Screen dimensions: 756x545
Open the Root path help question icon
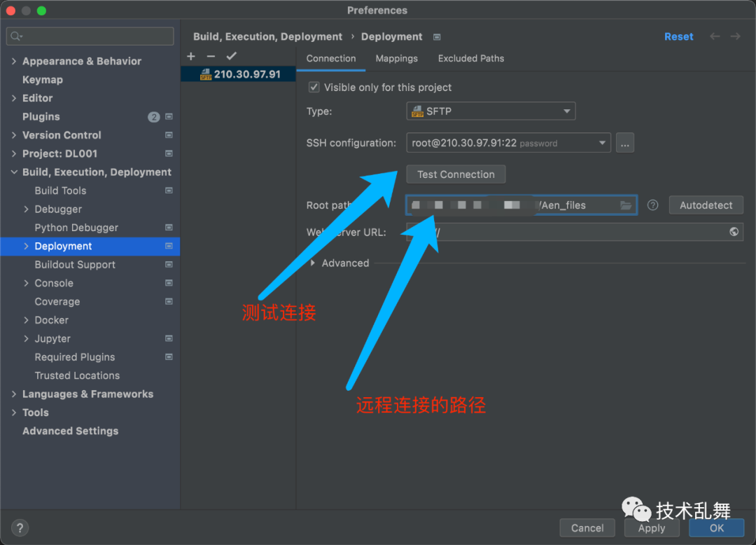(x=653, y=205)
